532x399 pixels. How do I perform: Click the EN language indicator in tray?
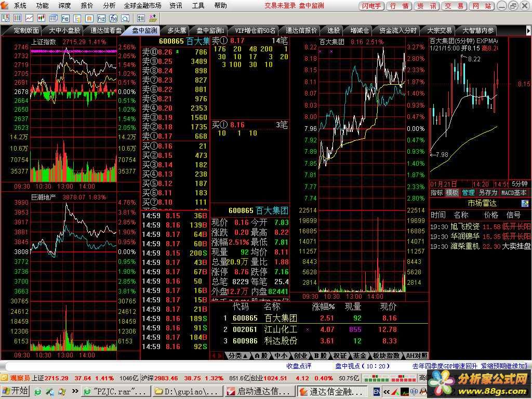[377, 392]
